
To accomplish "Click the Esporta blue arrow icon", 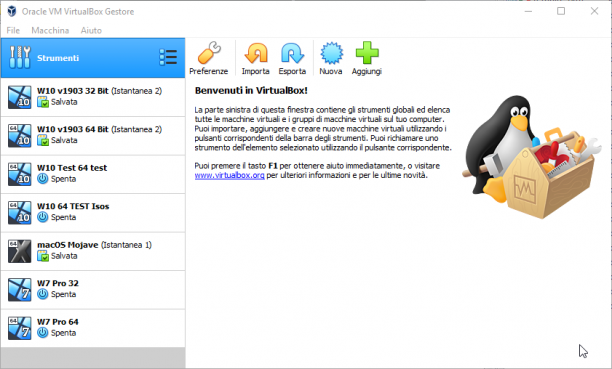I will click(292, 53).
